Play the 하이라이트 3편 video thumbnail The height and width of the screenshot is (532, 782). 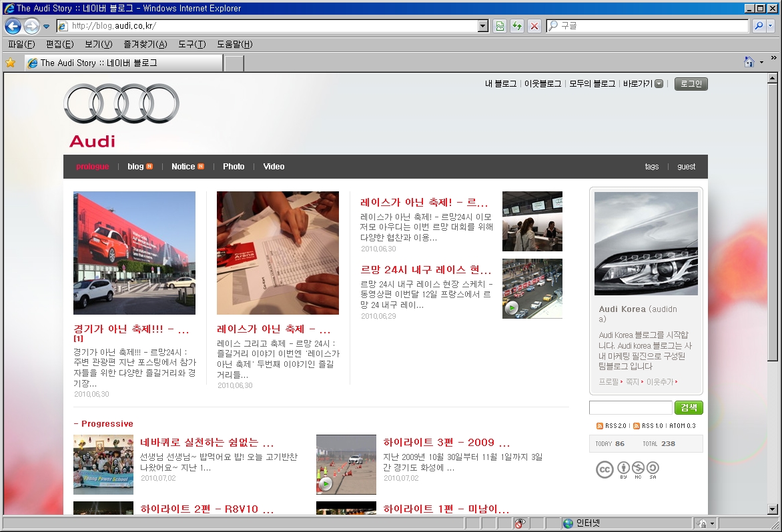tap(346, 464)
